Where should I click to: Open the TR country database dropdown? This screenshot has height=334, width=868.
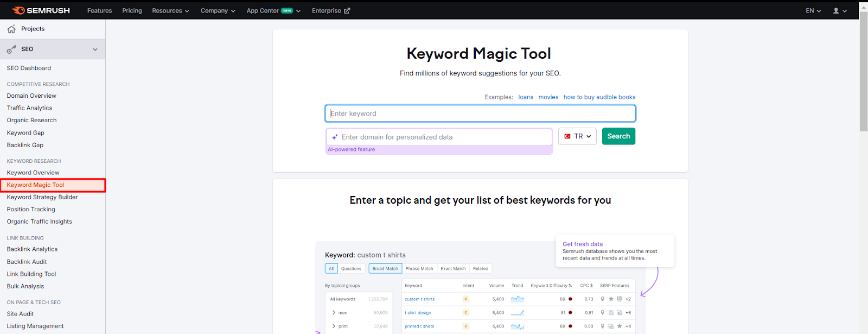click(577, 136)
